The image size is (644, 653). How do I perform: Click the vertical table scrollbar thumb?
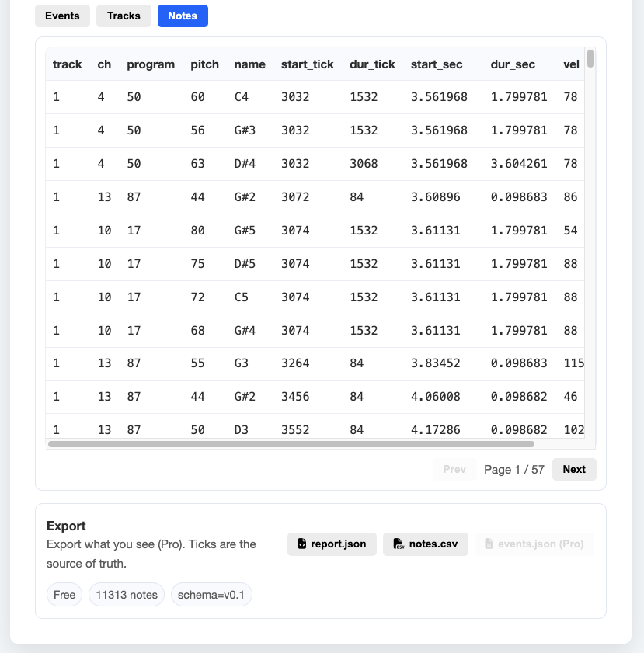tap(590, 58)
